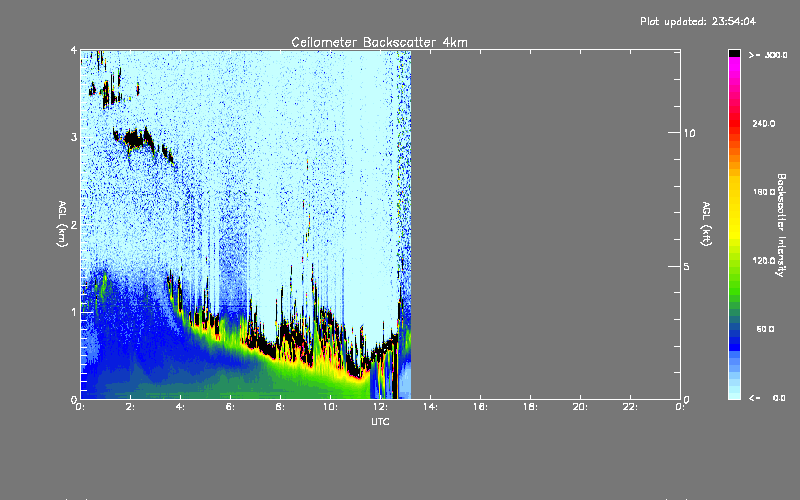Click the '10' kft axis tick label

coord(689,134)
